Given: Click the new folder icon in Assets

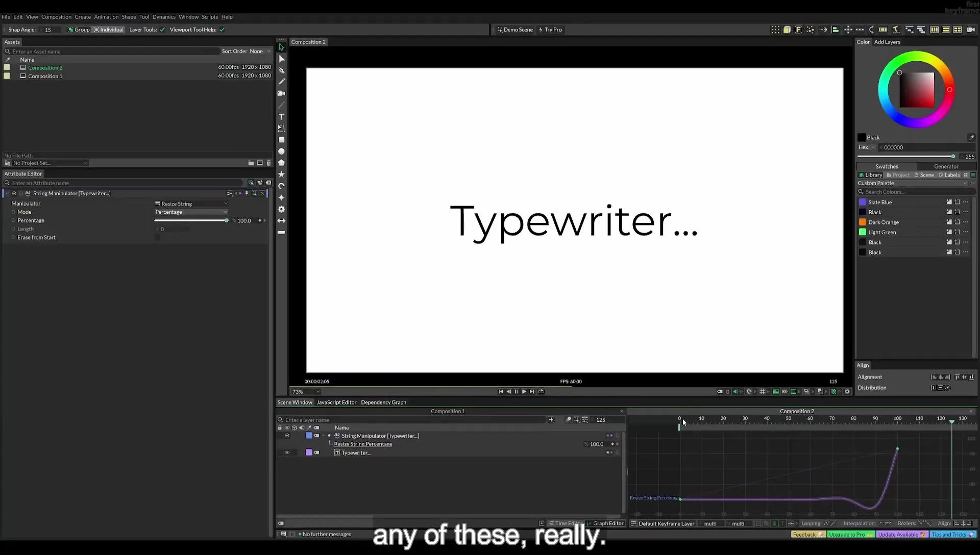Looking at the screenshot, I should tap(251, 163).
